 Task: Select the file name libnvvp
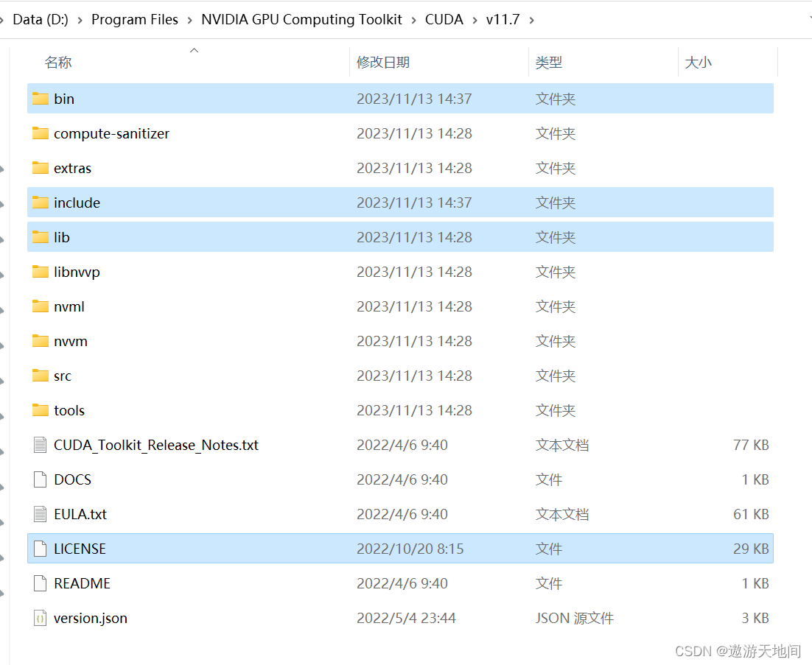(x=77, y=272)
